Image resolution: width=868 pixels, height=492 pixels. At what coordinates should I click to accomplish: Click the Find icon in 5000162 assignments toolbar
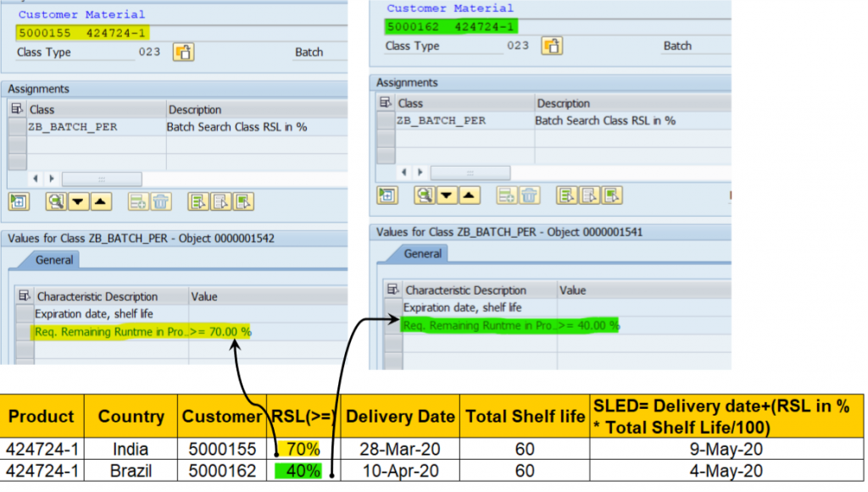point(424,195)
